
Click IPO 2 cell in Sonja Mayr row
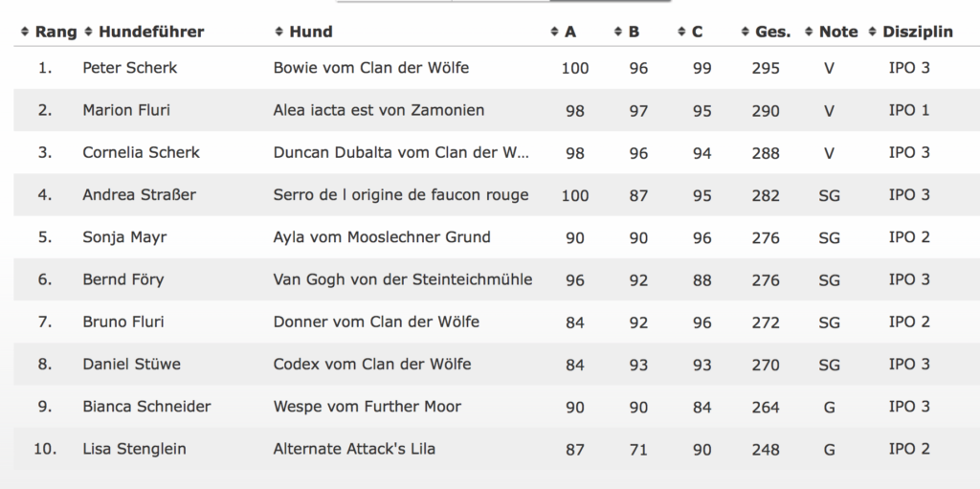click(909, 237)
